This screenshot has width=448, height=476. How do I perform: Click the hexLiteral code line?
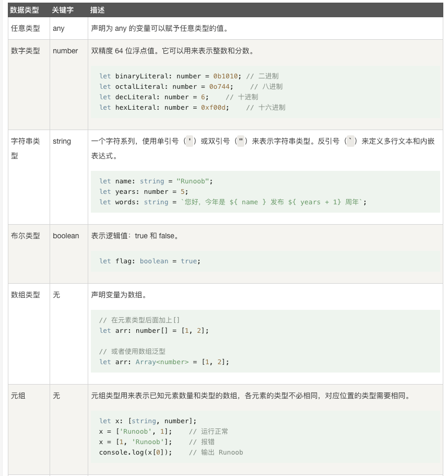(x=192, y=107)
